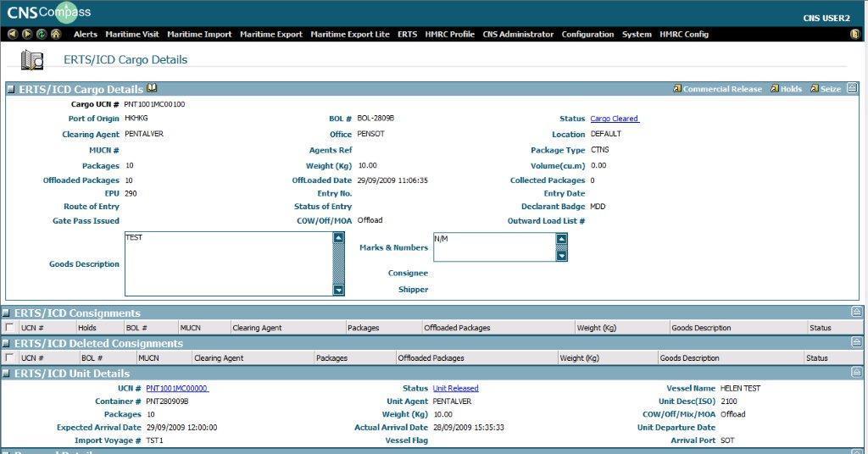Click the exit icon at far right of menu bar
868x454 pixels.
(854, 35)
